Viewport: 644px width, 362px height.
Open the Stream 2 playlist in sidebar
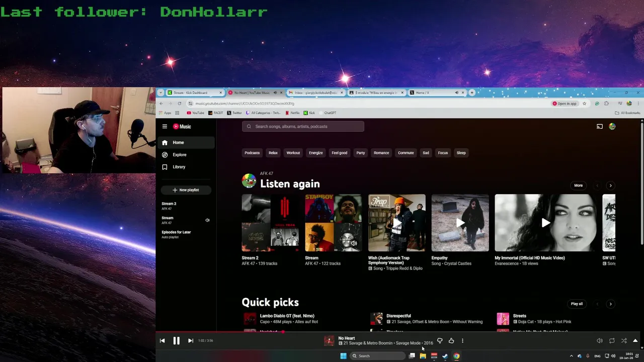click(x=169, y=206)
